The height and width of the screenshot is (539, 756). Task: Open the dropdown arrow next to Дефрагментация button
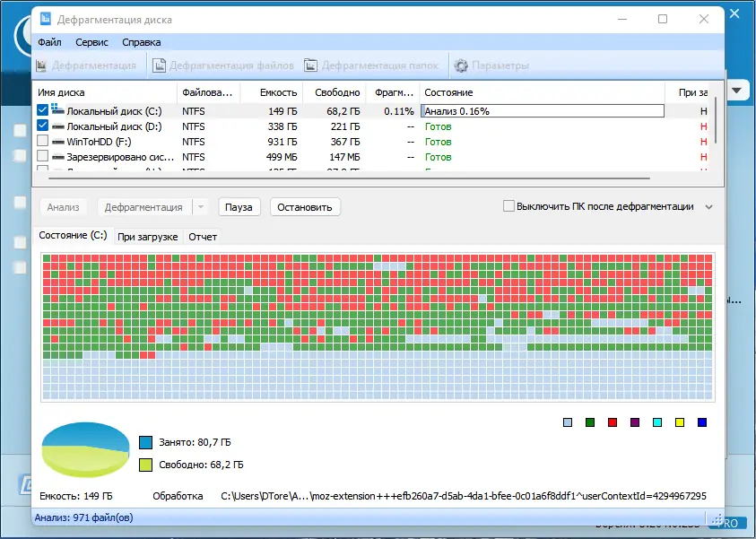click(x=201, y=207)
